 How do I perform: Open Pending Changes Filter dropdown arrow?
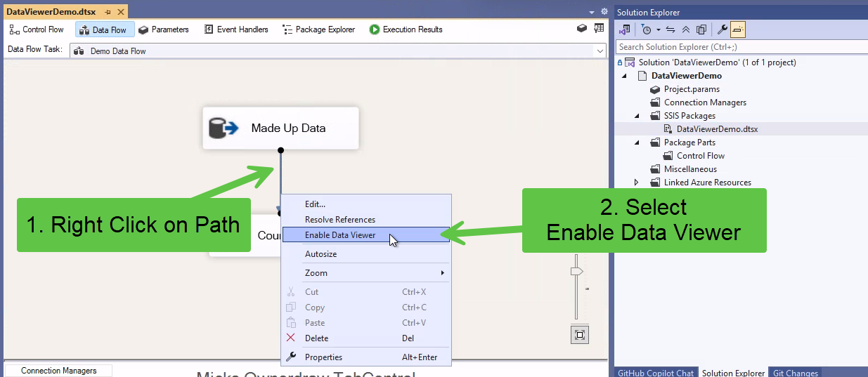click(x=658, y=29)
